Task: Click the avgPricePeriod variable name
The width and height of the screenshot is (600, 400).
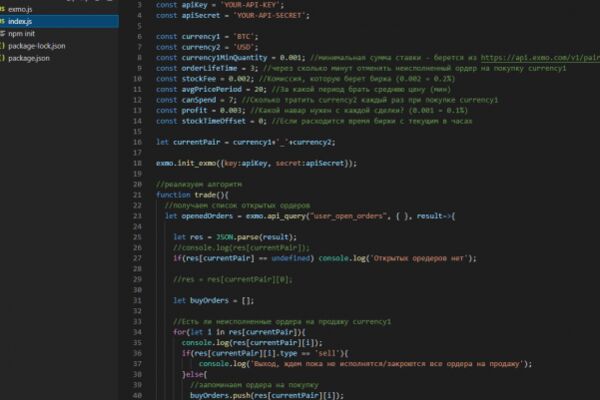Action: [x=212, y=89]
